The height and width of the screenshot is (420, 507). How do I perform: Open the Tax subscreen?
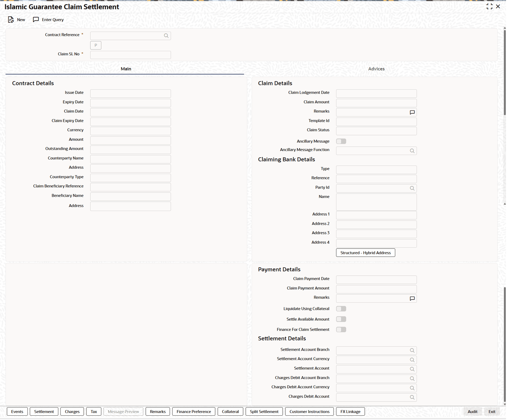94,412
